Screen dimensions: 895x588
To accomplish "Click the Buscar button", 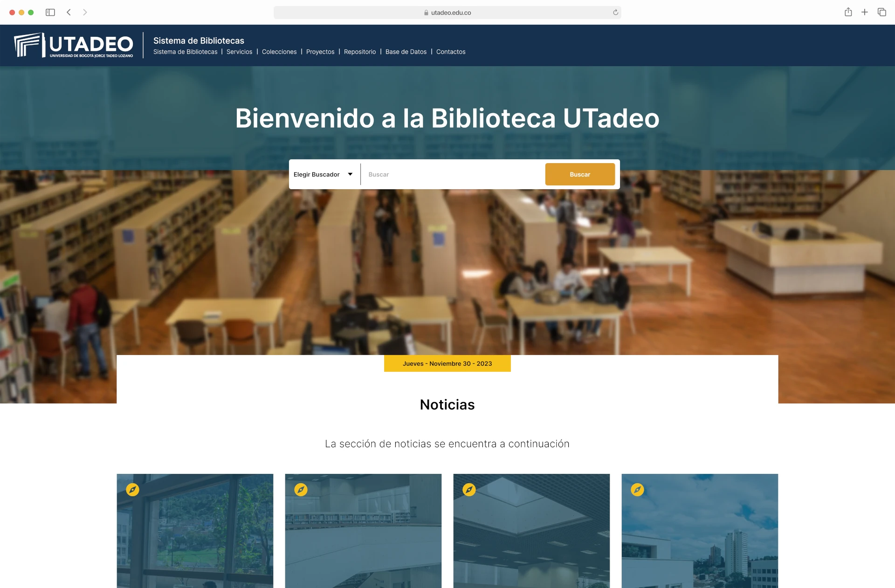I will point(579,174).
